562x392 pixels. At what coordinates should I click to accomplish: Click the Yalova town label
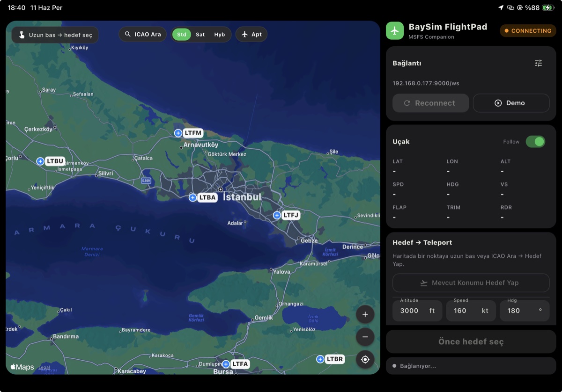tap(281, 272)
